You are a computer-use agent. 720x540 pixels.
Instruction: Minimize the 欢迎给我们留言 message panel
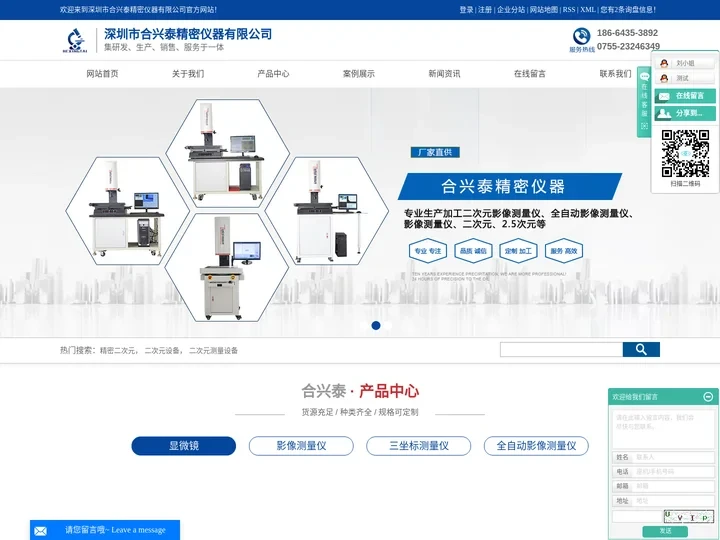click(708, 396)
